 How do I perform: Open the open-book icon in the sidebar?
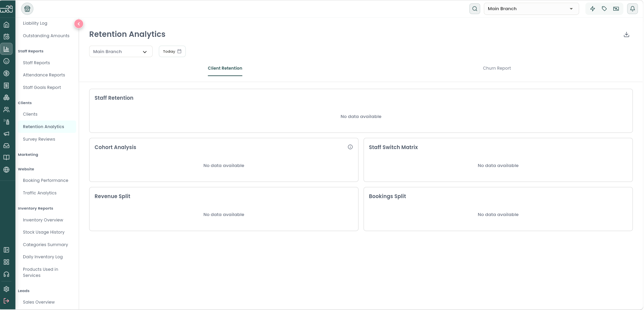[6, 158]
